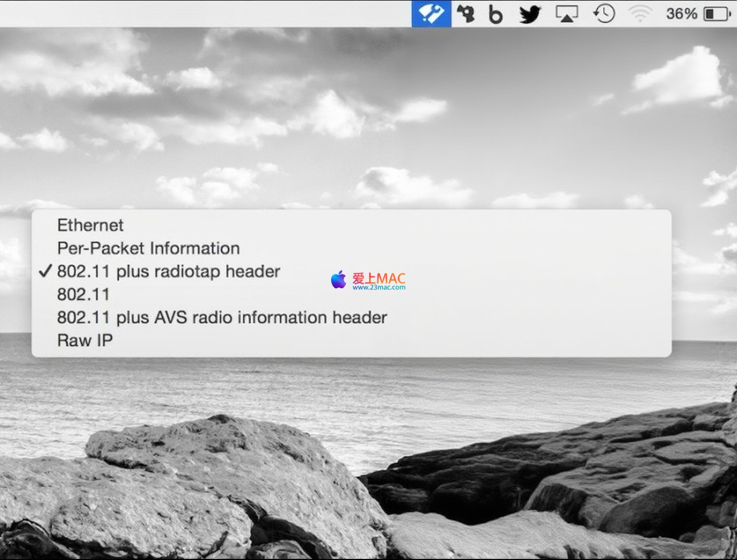
Task: Click the gradient Apple logo watermark
Action: (x=338, y=280)
